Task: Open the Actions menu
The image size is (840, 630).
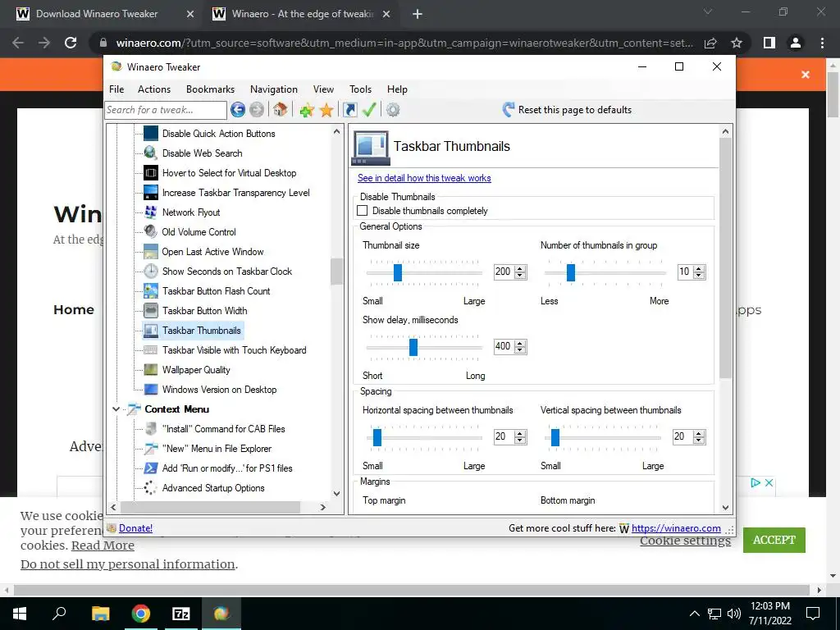Action: 154,89
